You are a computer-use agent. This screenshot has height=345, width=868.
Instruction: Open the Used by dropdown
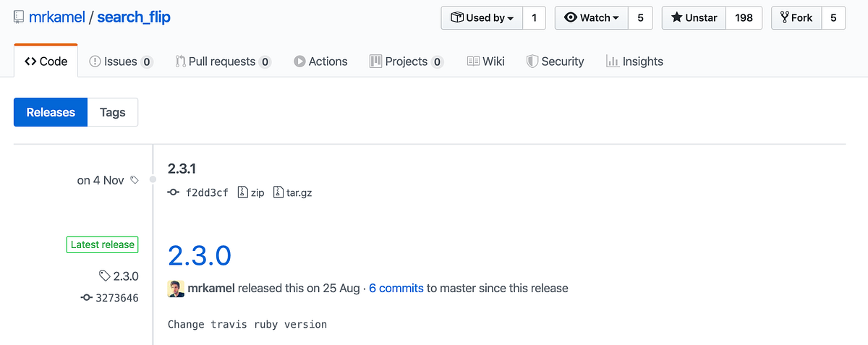[x=482, y=18]
